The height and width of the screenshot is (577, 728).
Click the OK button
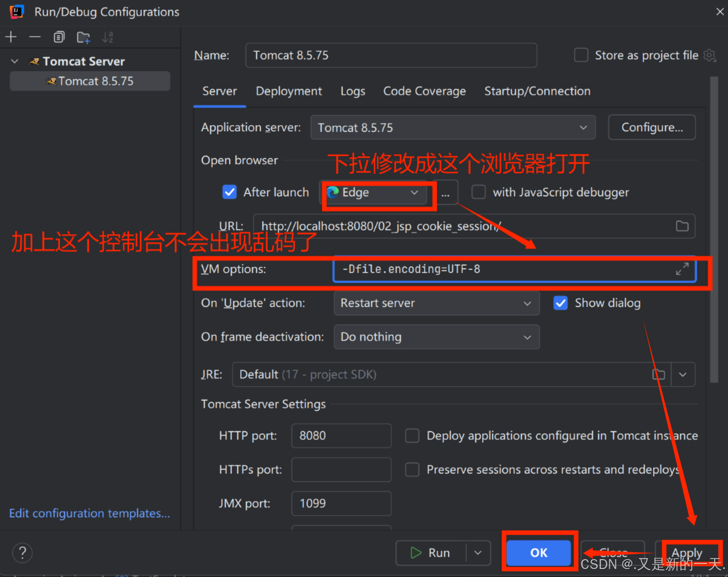[539, 553]
